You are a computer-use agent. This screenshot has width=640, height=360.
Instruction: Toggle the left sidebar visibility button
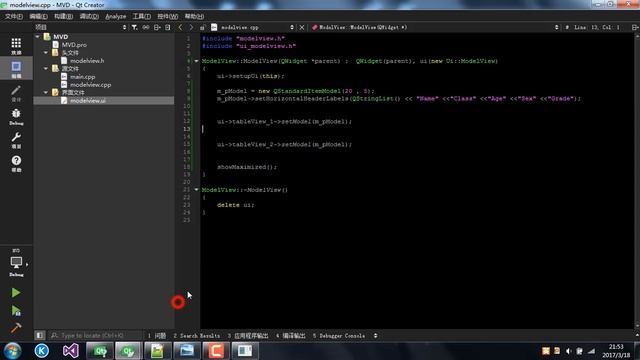(x=40, y=336)
